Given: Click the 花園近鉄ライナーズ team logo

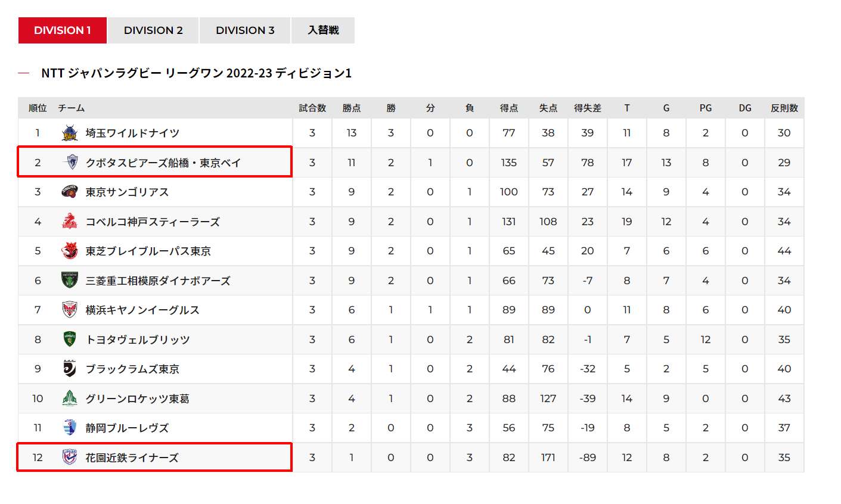Looking at the screenshot, I should [70, 458].
